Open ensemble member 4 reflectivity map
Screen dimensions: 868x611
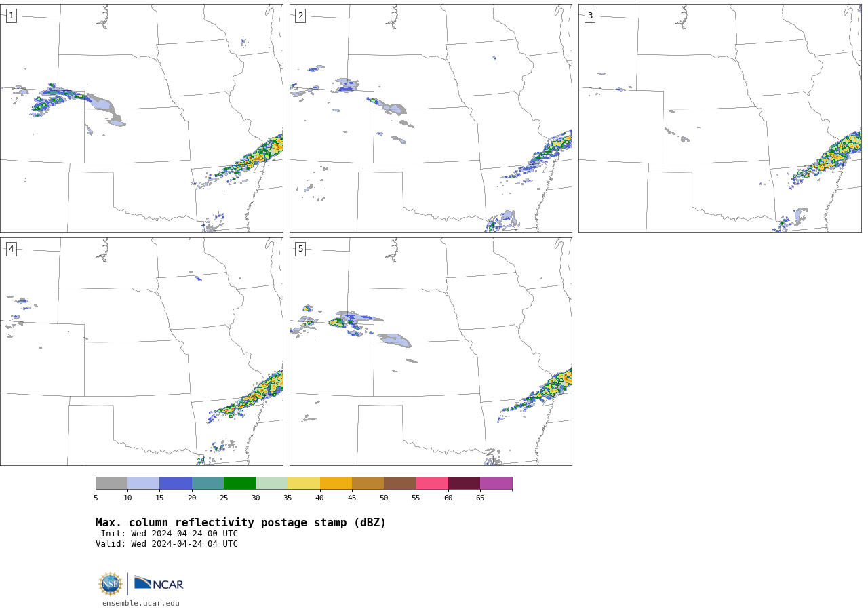[141, 351]
